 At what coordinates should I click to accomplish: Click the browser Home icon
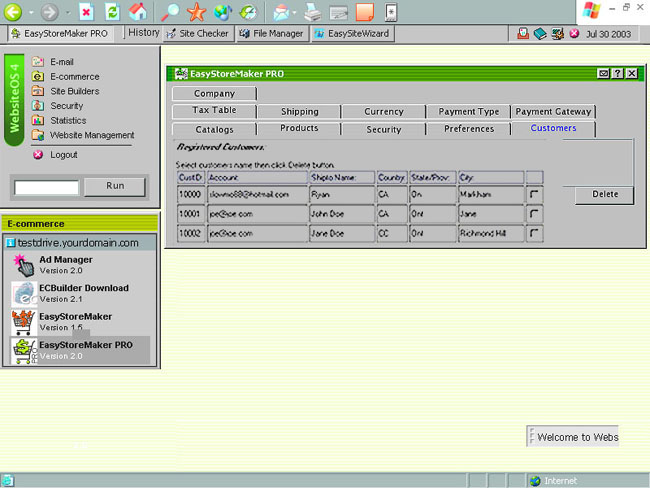[x=138, y=12]
